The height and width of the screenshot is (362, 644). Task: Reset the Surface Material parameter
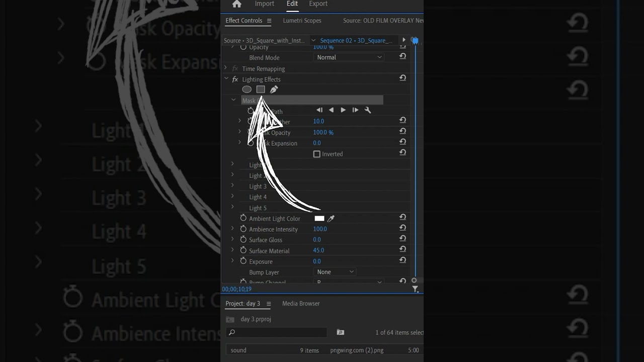coord(403,249)
